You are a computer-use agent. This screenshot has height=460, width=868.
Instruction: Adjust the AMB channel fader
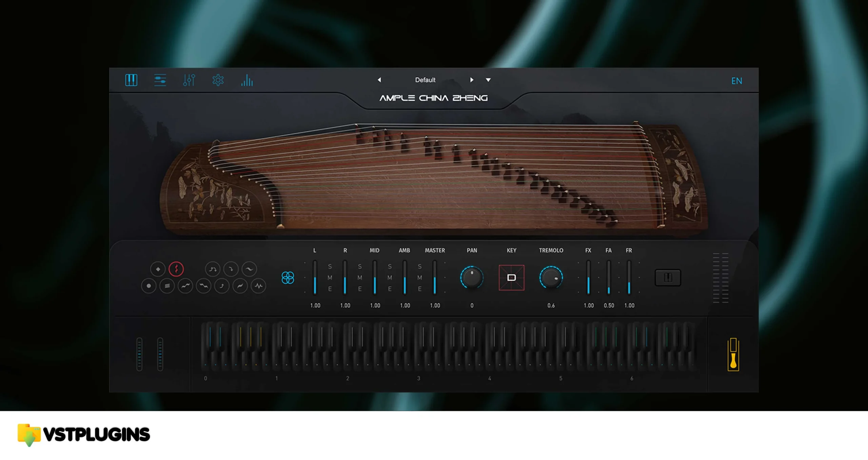tap(405, 277)
